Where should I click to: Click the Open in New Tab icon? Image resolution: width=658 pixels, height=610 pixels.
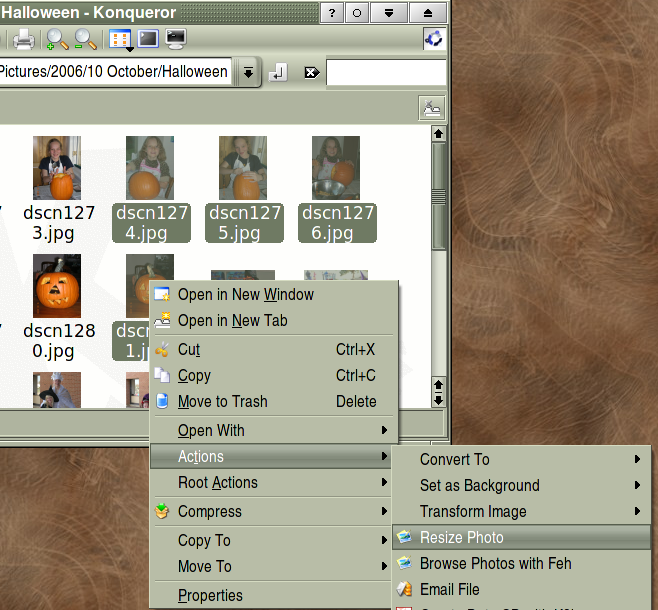coord(162,320)
